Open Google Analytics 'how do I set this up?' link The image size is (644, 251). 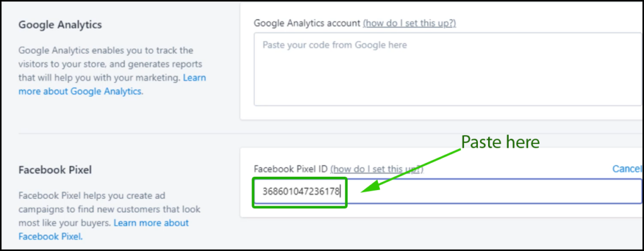(x=409, y=23)
